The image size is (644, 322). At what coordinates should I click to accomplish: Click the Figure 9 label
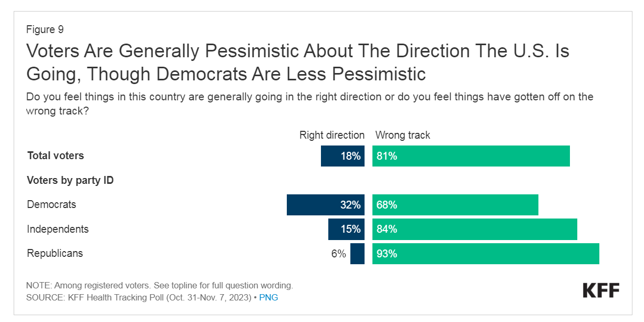point(45,29)
